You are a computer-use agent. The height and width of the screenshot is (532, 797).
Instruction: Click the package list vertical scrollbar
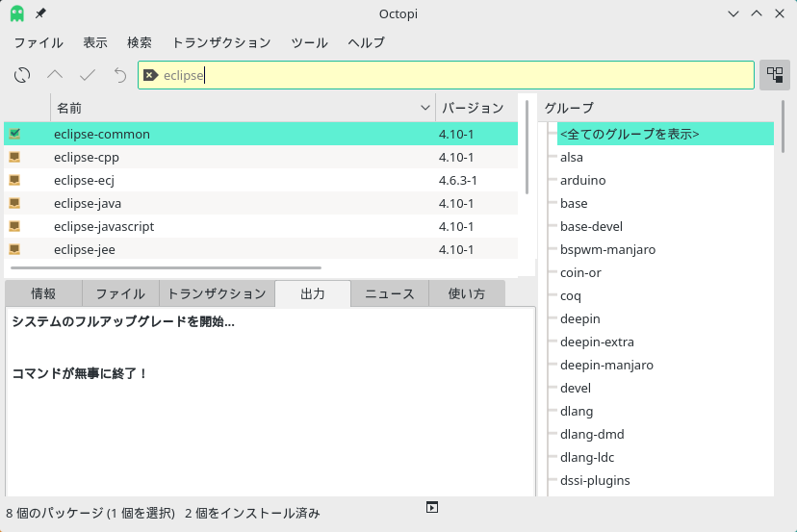point(527,147)
